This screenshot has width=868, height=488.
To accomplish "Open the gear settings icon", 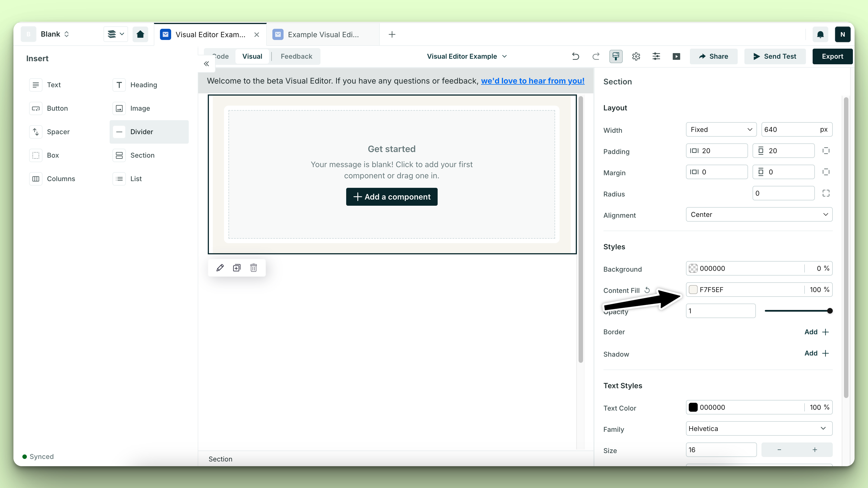I will [636, 56].
